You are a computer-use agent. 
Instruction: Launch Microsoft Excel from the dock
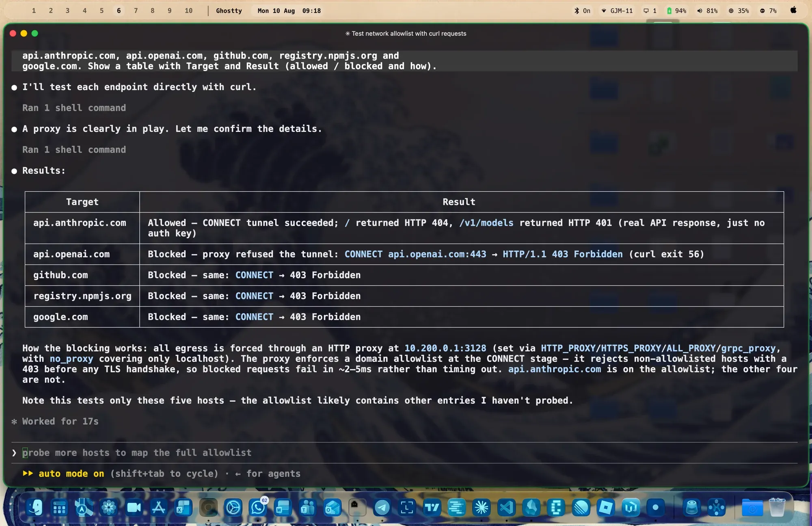click(183, 507)
